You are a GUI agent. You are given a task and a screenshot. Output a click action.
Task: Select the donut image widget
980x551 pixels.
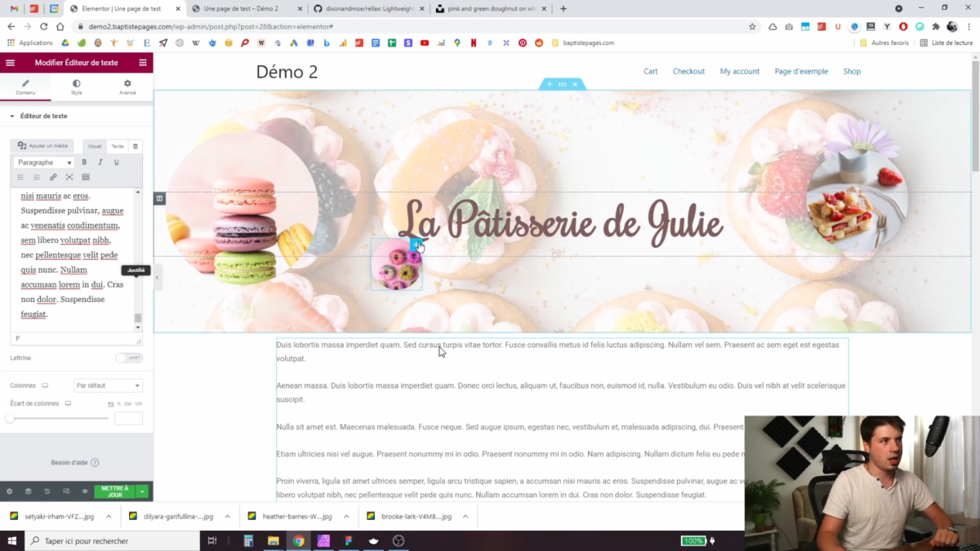click(x=396, y=264)
